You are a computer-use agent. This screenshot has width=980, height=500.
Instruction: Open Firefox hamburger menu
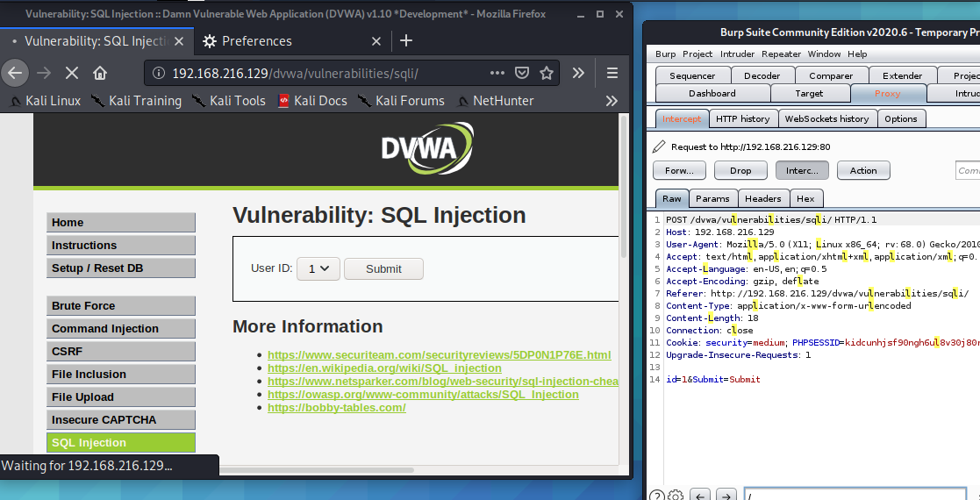(x=612, y=73)
